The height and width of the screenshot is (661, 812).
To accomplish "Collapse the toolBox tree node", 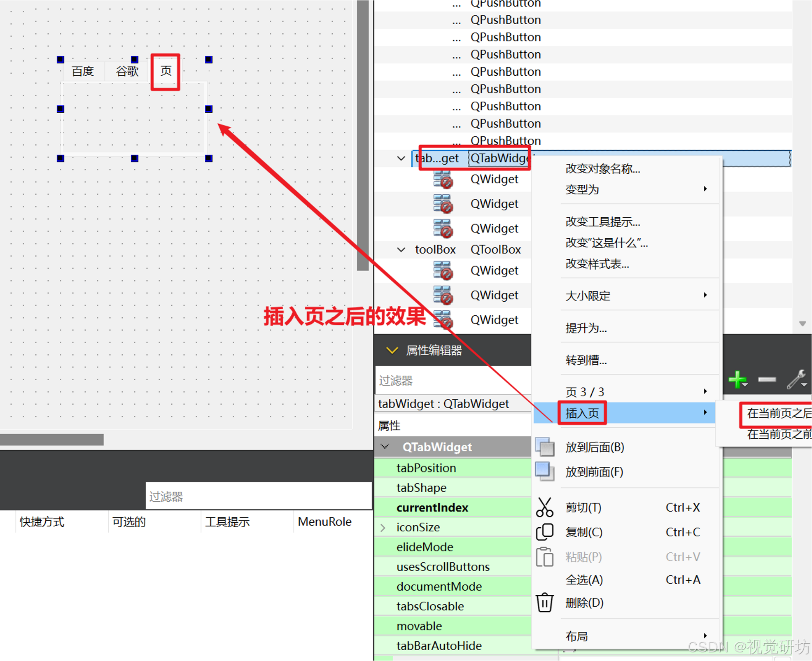I will pos(401,249).
